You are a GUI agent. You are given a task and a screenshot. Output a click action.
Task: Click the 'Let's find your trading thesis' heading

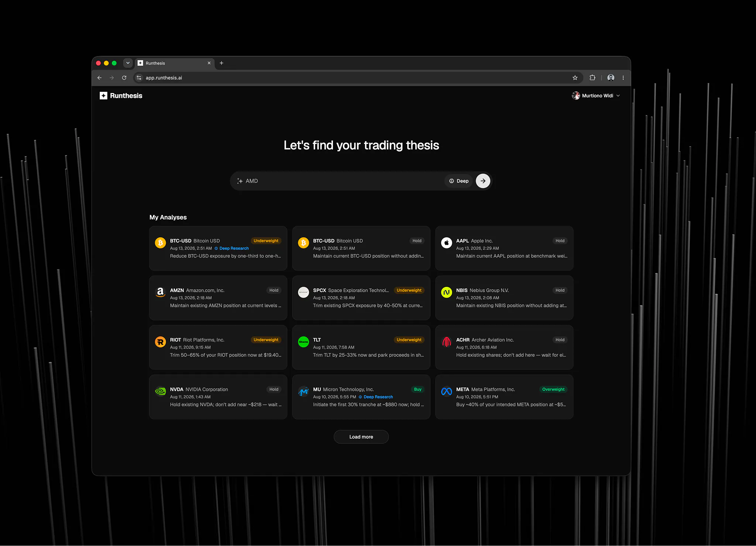point(361,145)
